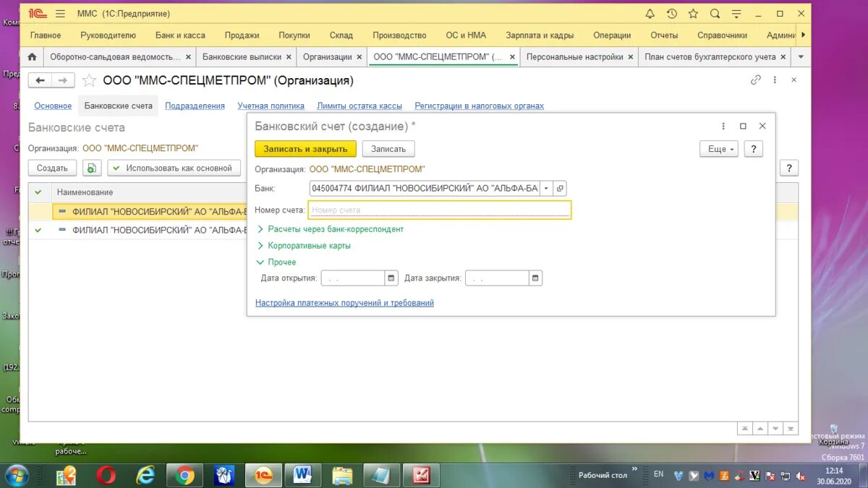
Task: Launch Opera from taskbar
Action: click(x=106, y=475)
